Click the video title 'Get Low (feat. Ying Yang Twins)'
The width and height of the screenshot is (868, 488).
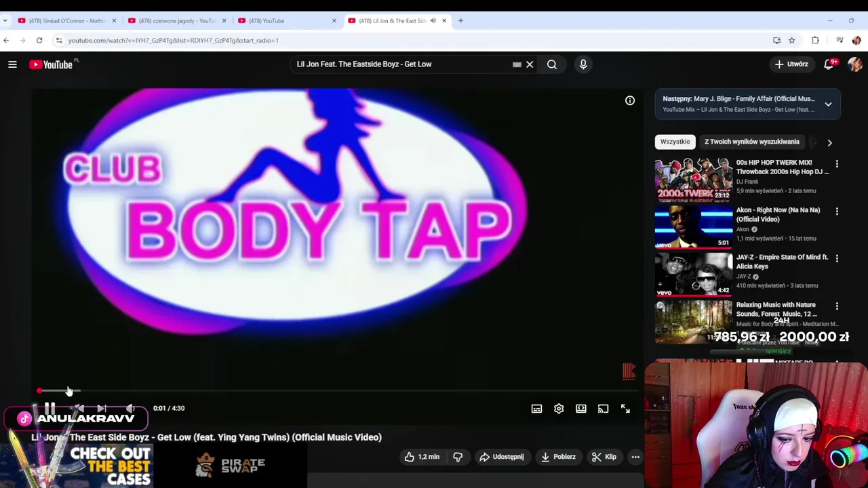point(222,437)
